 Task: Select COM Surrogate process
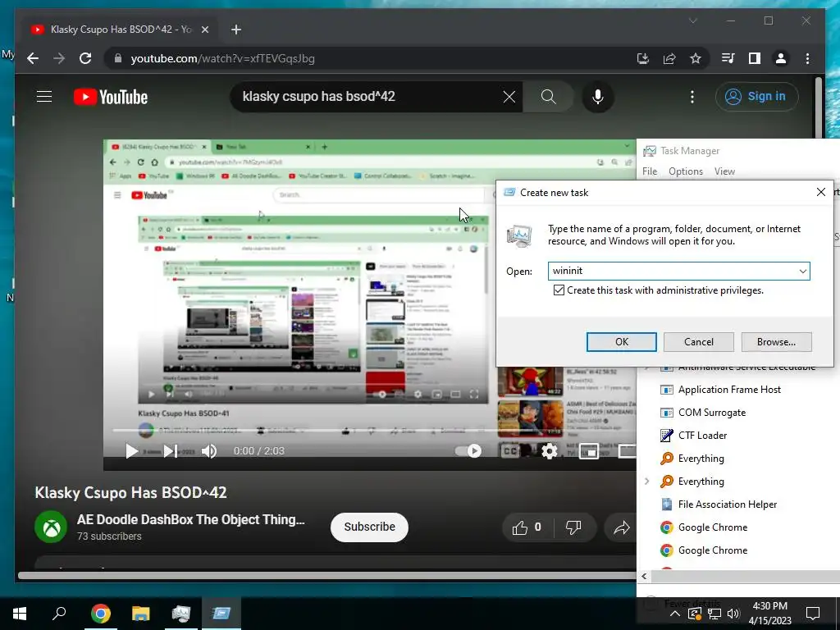(x=712, y=413)
